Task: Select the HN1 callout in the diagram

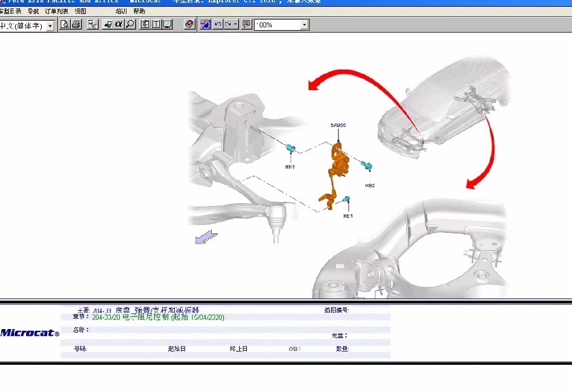Action: [290, 167]
